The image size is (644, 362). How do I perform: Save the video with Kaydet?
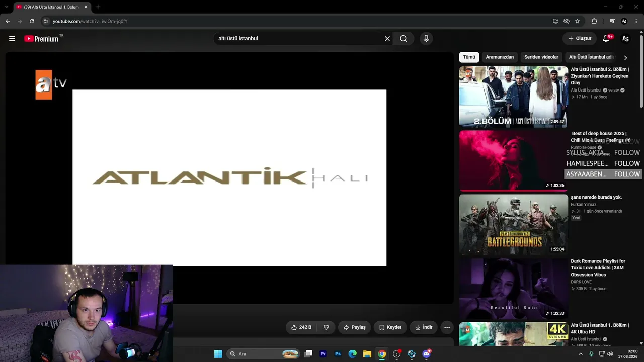pos(390,327)
